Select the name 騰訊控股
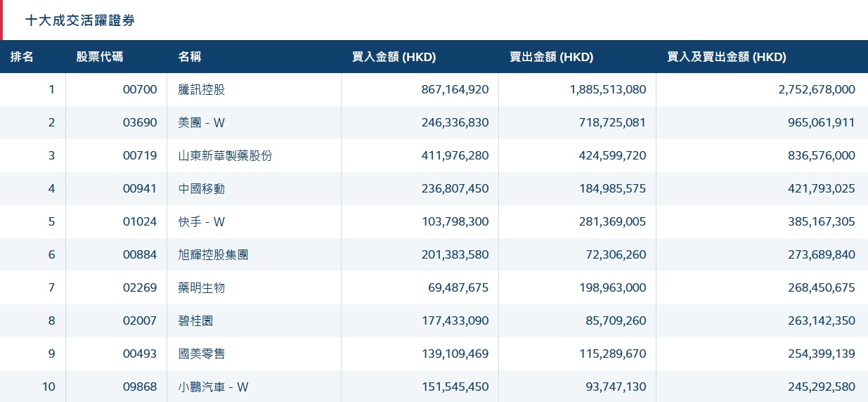The width and height of the screenshot is (868, 402). pyautogui.click(x=202, y=89)
